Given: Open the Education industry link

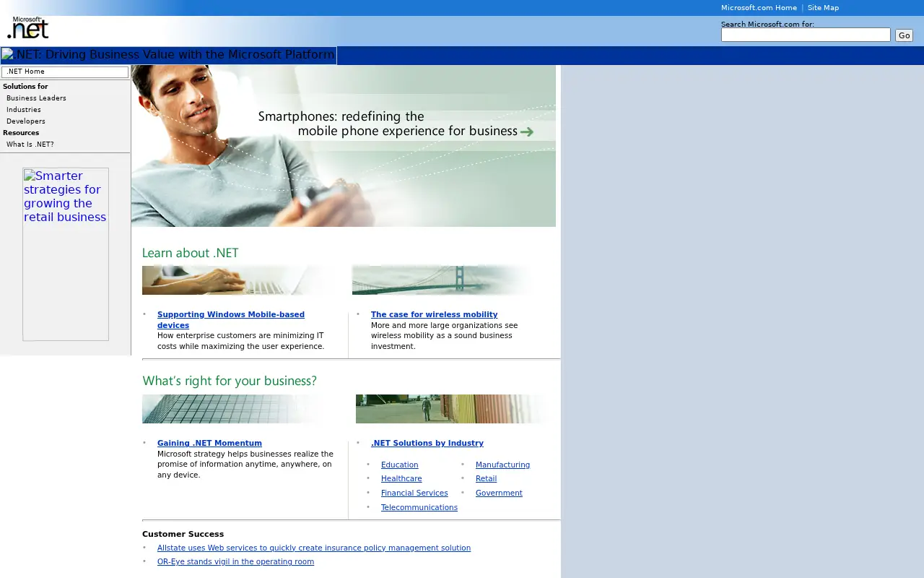Looking at the screenshot, I should (399, 465).
